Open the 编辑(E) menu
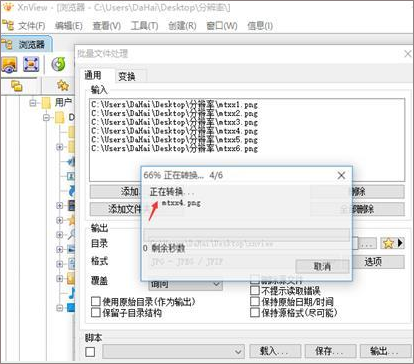This screenshot has height=364, width=414. [x=69, y=26]
